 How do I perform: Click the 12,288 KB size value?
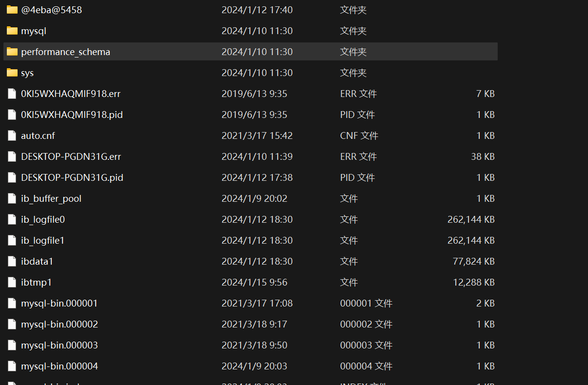(x=474, y=283)
